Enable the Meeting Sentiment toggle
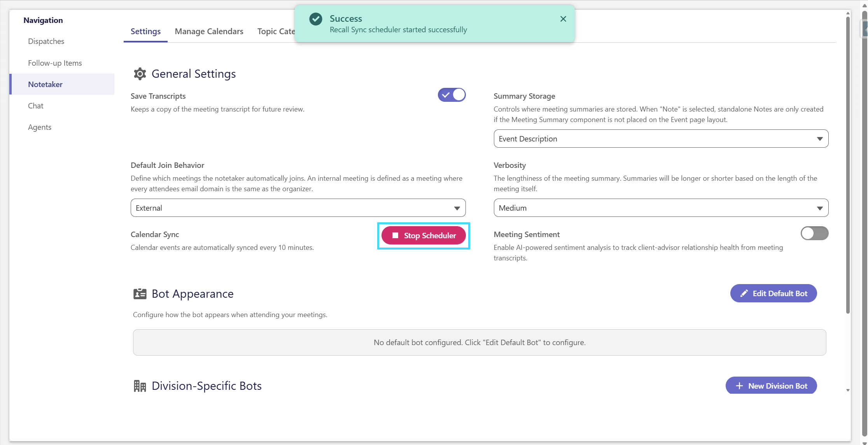The height and width of the screenshot is (445, 868). (814, 233)
